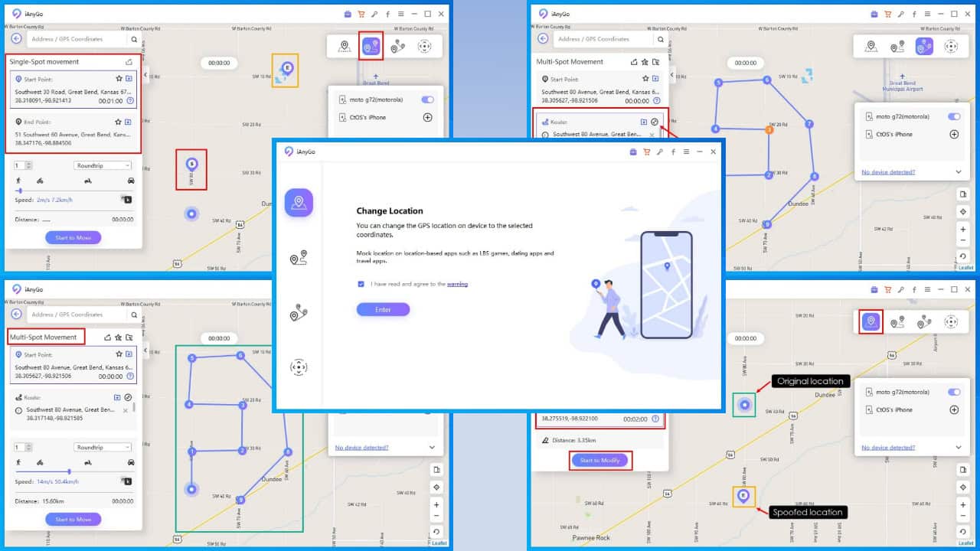Open Roundtrip dropdown in lower-left Multi-Spot window
The image size is (980, 551).
[103, 447]
